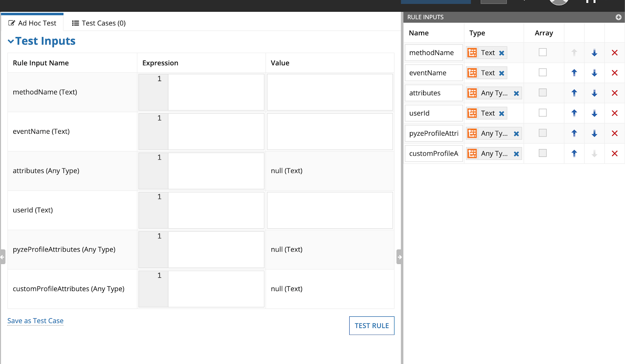Click the Save as Test Case link

click(36, 321)
